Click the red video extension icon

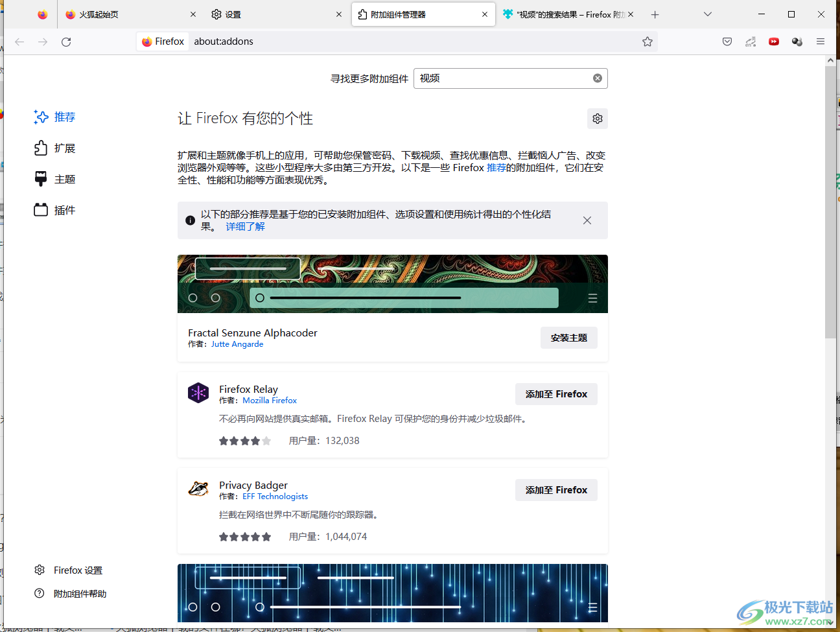774,41
